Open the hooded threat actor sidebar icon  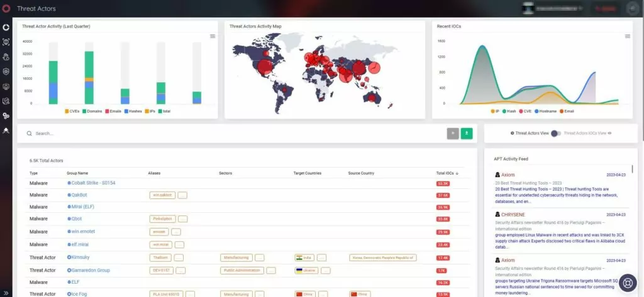6,131
